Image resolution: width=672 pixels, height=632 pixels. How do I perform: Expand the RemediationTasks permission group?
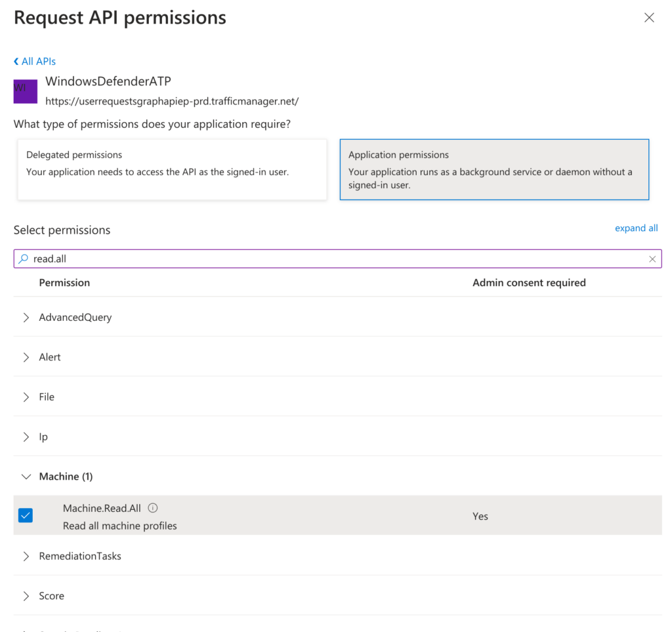point(26,556)
